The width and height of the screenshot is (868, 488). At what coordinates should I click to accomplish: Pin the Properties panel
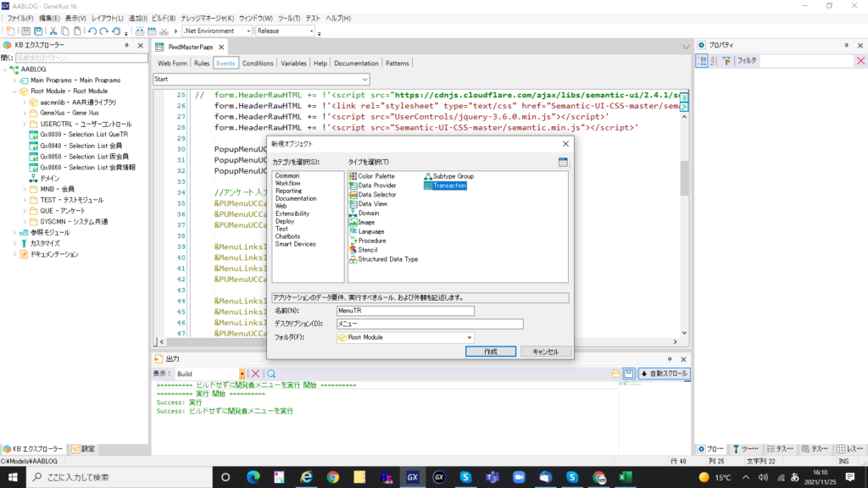tap(847, 46)
